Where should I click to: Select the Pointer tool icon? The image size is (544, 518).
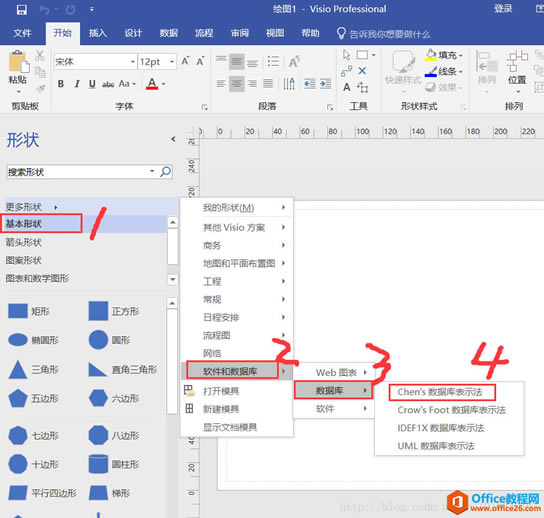pyautogui.click(x=346, y=55)
